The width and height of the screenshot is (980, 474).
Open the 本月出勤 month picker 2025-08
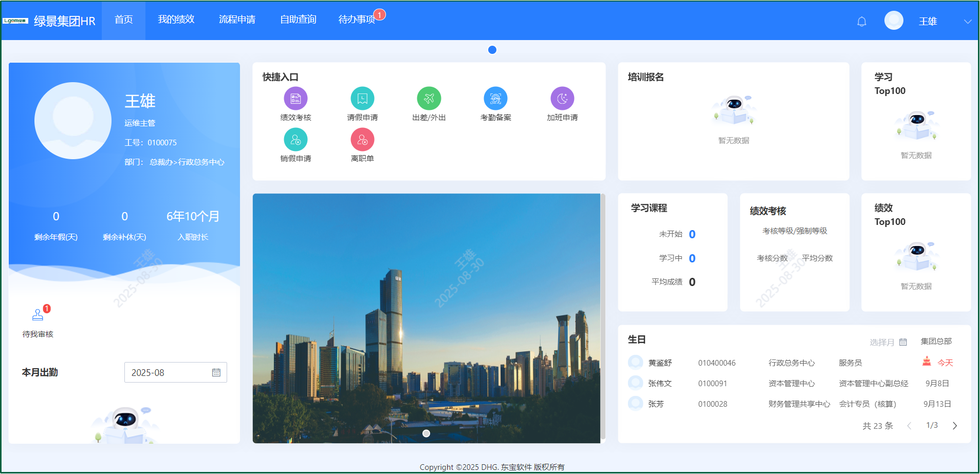point(175,372)
